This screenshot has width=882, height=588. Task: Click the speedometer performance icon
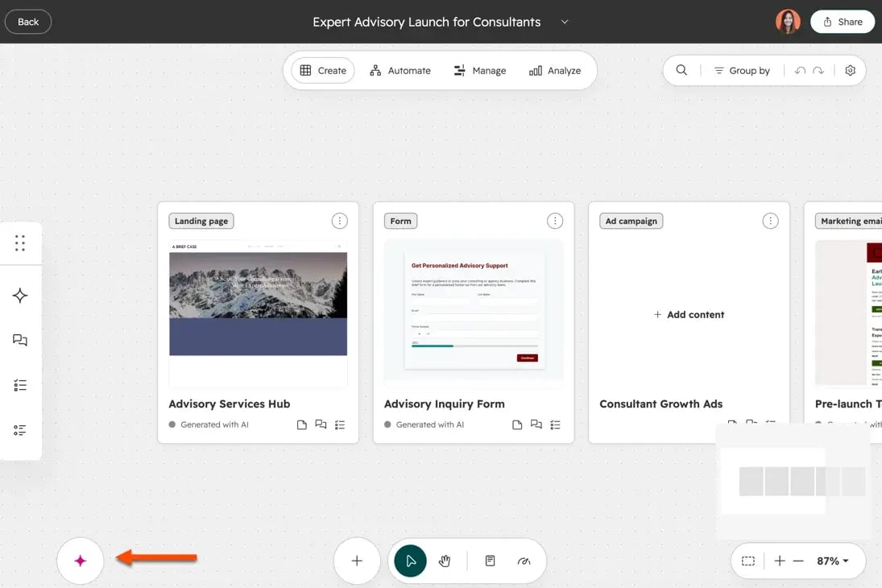pyautogui.click(x=524, y=561)
